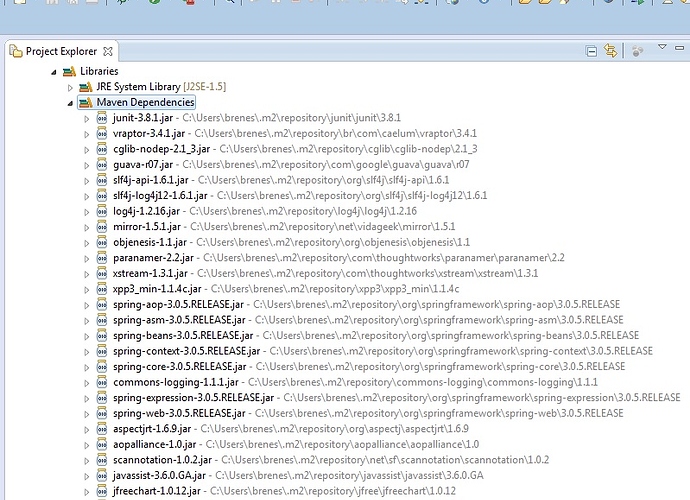Screen dimensions: 690x500
Task: Select slf4j-log4j12-1.6.1.jar file name
Action: click(160, 195)
